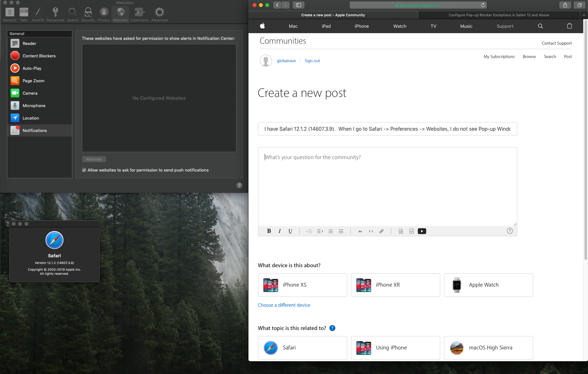Open Support in Apple navigation
The image size is (588, 374).
[x=505, y=26]
